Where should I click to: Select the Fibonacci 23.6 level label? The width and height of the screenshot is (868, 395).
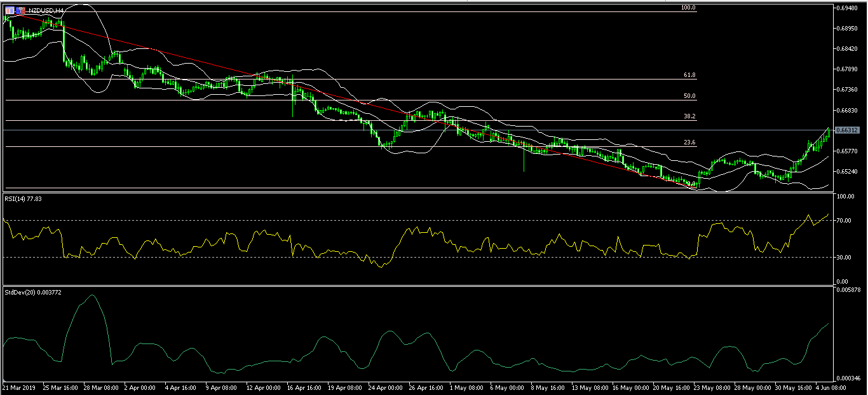coord(689,142)
